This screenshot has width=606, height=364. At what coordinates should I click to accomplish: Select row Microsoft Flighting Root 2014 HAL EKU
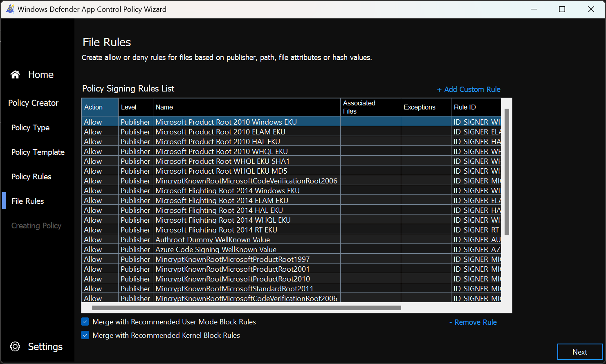coord(291,210)
